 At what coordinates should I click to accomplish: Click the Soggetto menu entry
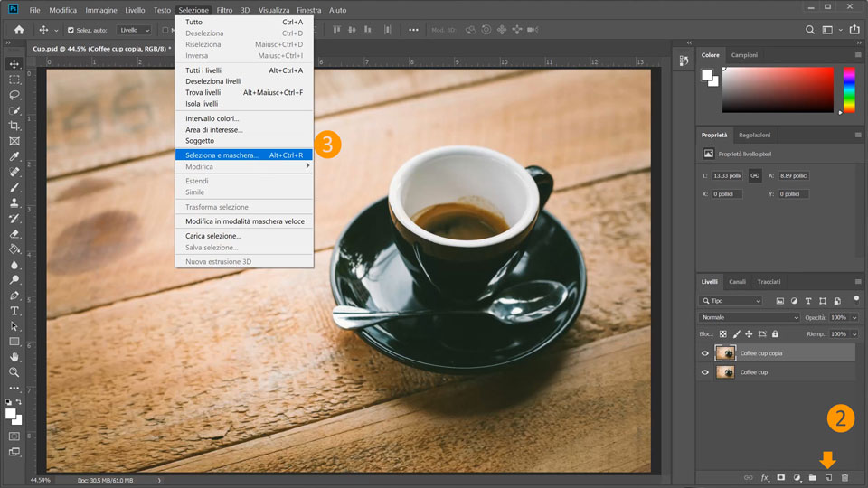click(200, 141)
